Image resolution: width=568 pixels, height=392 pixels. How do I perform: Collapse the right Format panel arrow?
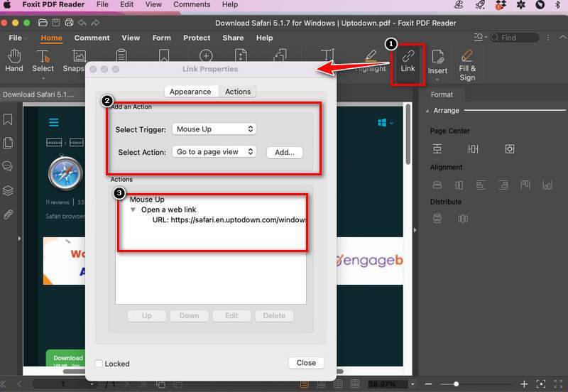(x=415, y=230)
